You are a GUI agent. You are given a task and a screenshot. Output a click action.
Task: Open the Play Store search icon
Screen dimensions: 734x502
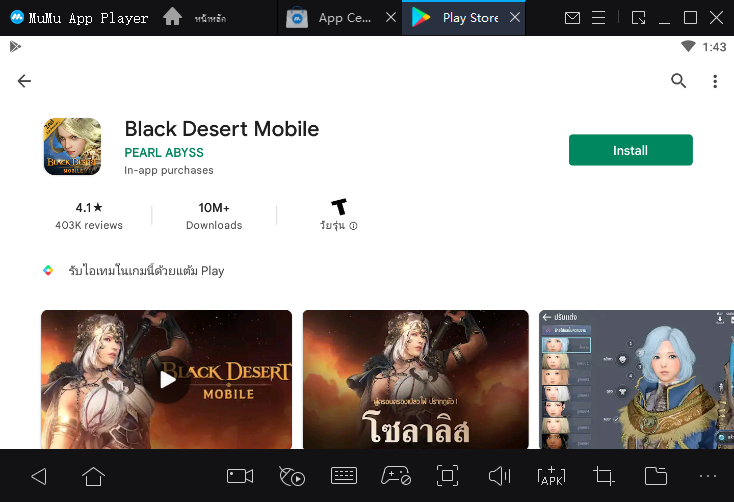point(678,81)
